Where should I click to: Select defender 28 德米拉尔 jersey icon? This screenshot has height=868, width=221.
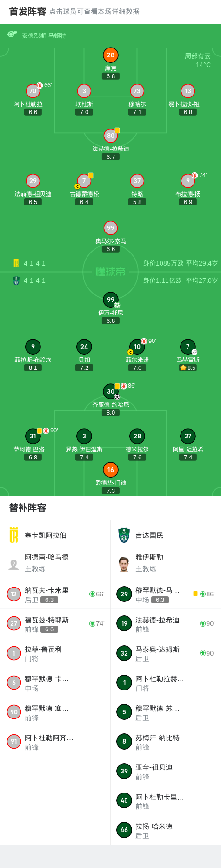[137, 436]
